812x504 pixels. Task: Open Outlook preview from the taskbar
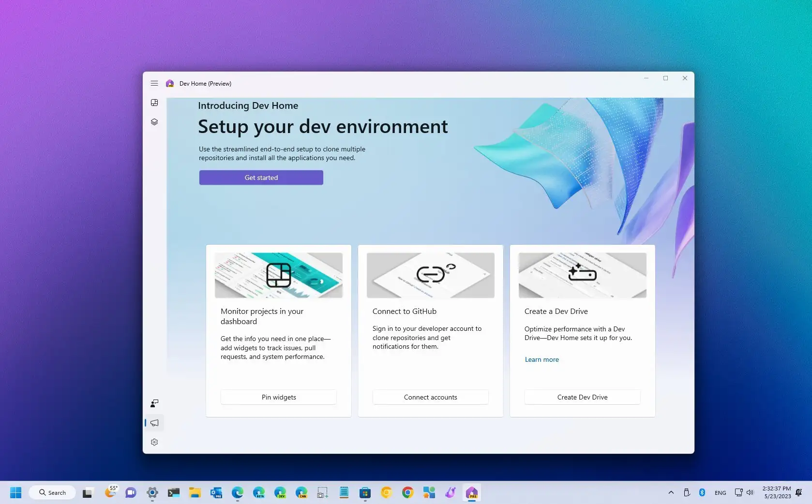point(216,492)
